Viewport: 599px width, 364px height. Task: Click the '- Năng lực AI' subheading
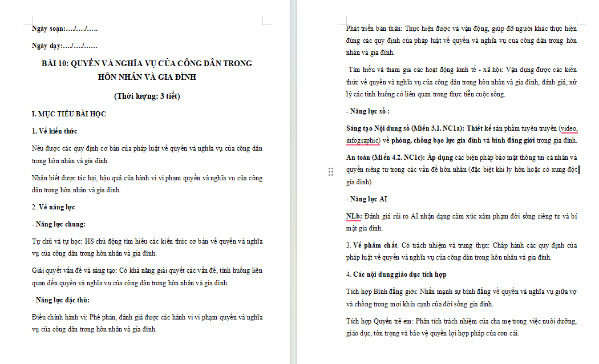tap(367, 199)
